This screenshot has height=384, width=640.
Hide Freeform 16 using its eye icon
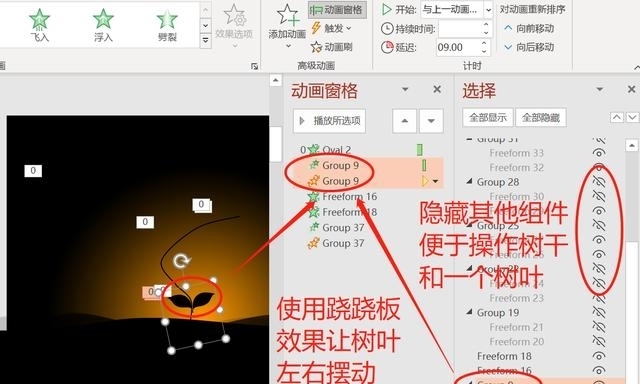point(598,371)
